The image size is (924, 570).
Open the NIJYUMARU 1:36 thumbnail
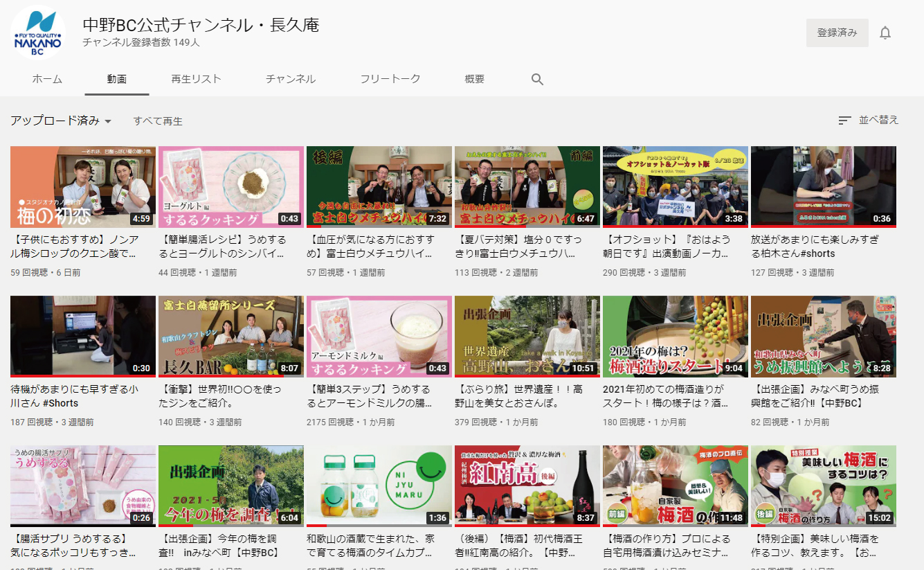(x=379, y=486)
